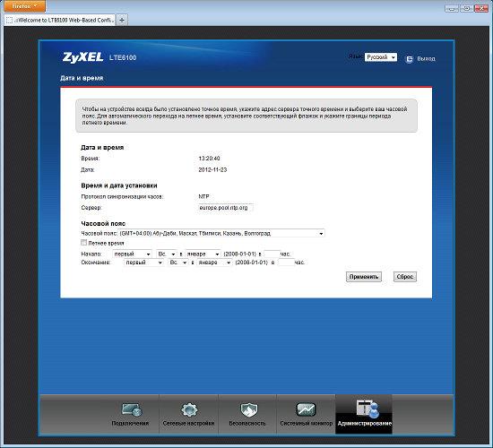
Task: Close the Firefox window
Action: [x=481, y=8]
